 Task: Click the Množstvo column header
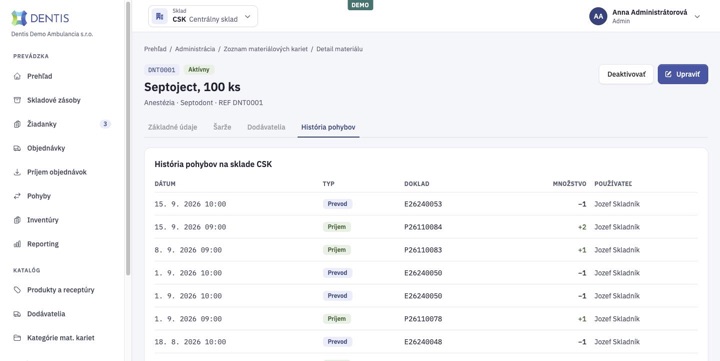pyautogui.click(x=569, y=184)
